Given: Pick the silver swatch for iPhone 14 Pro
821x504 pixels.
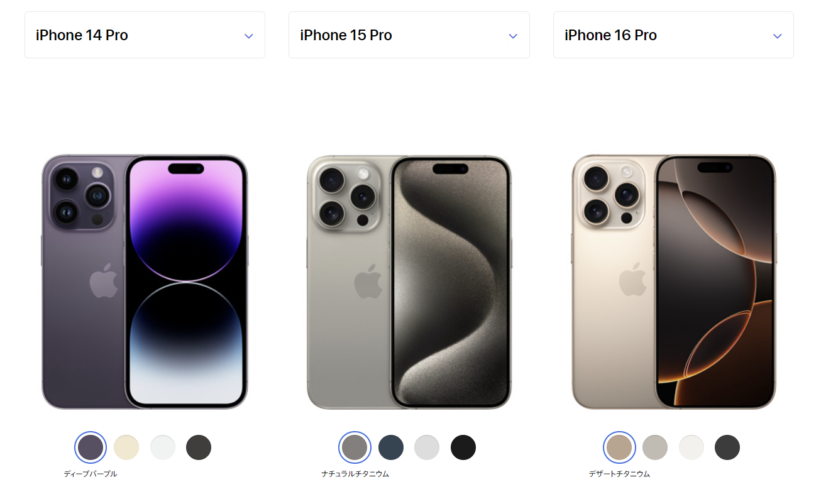Looking at the screenshot, I should pos(162,447).
